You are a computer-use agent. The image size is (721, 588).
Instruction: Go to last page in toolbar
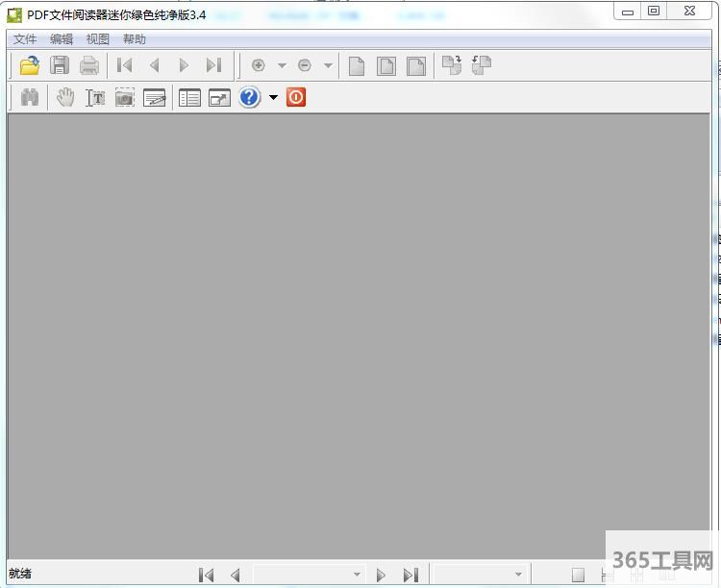[x=213, y=65]
